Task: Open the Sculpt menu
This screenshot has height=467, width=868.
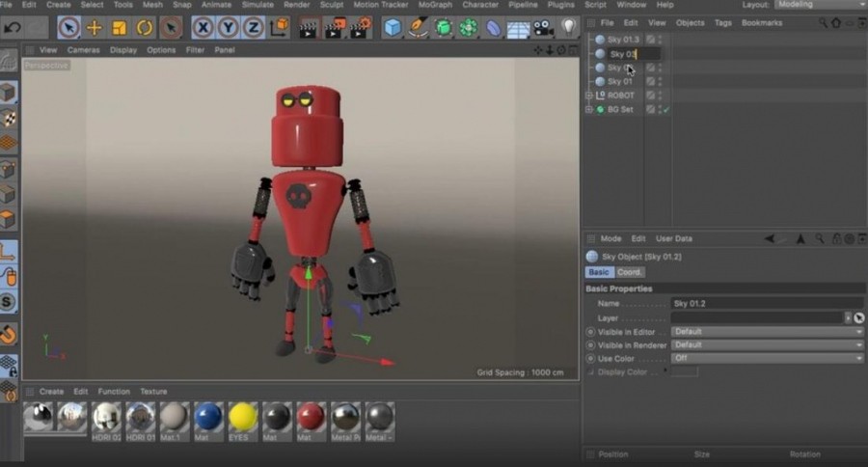Action: [x=331, y=5]
